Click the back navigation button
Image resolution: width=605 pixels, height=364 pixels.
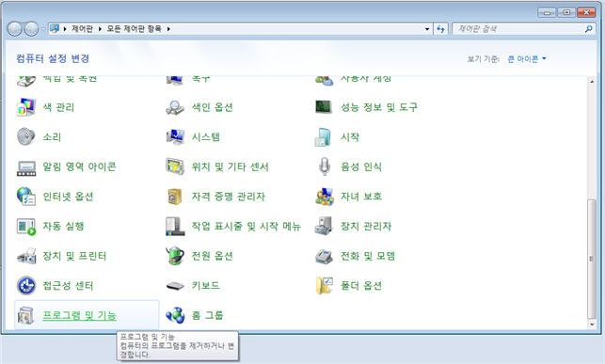[x=15, y=29]
